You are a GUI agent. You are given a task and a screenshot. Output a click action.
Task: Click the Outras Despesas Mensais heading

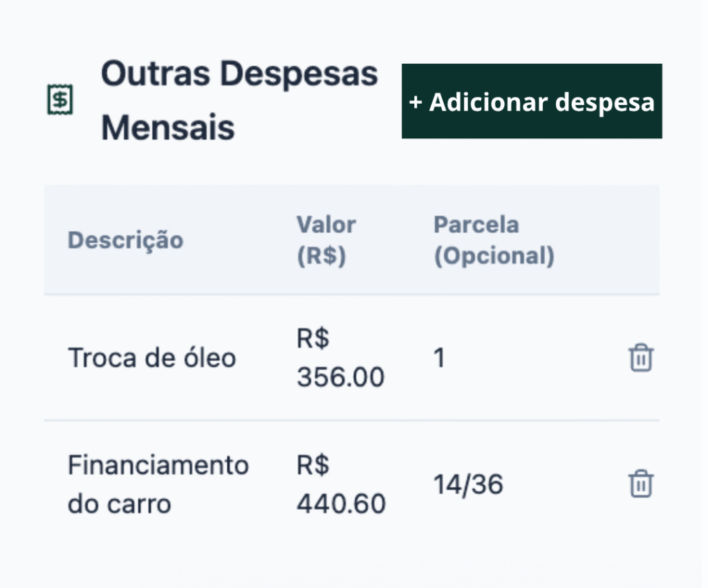tap(239, 101)
